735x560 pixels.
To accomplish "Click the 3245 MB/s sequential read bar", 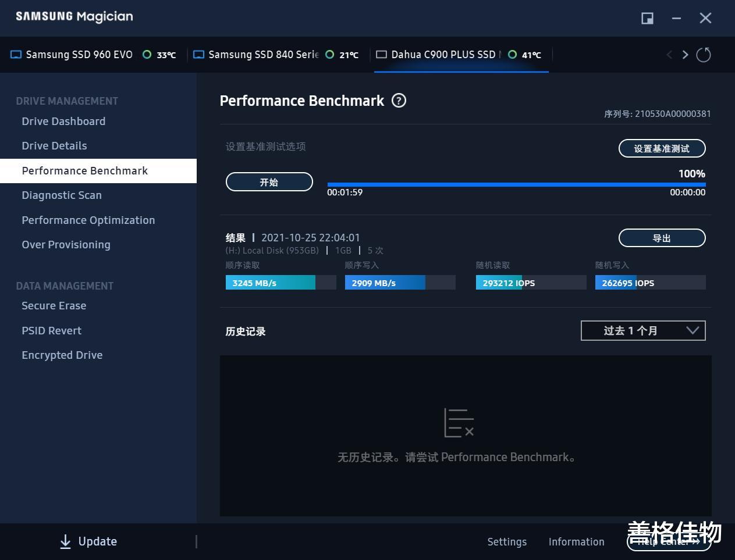I will pos(280,283).
